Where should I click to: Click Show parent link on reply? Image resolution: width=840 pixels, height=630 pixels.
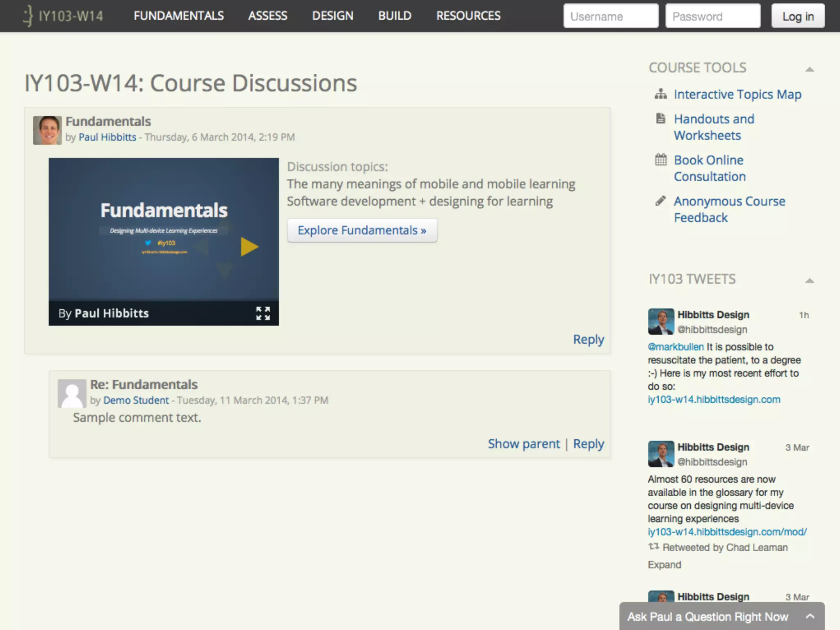pyautogui.click(x=523, y=444)
